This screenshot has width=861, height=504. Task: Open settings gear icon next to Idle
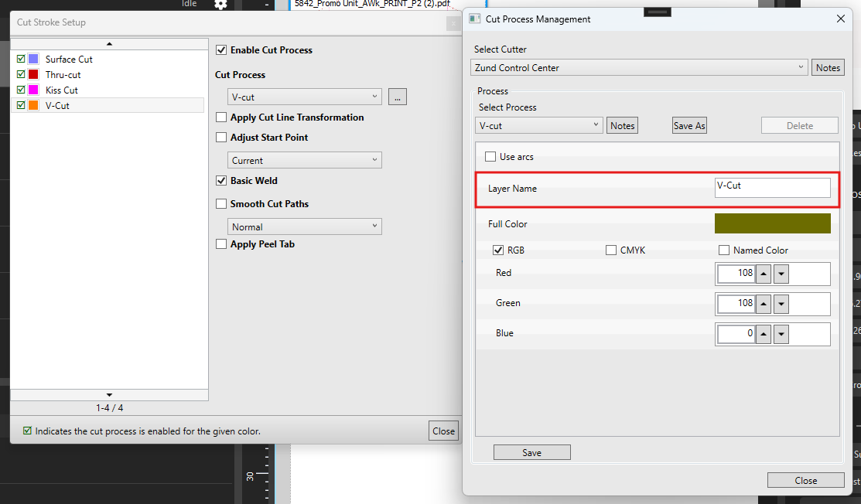click(220, 5)
